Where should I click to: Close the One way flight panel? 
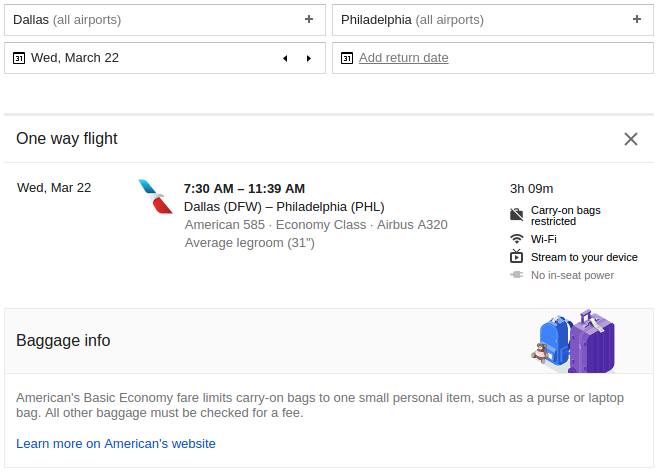(631, 139)
